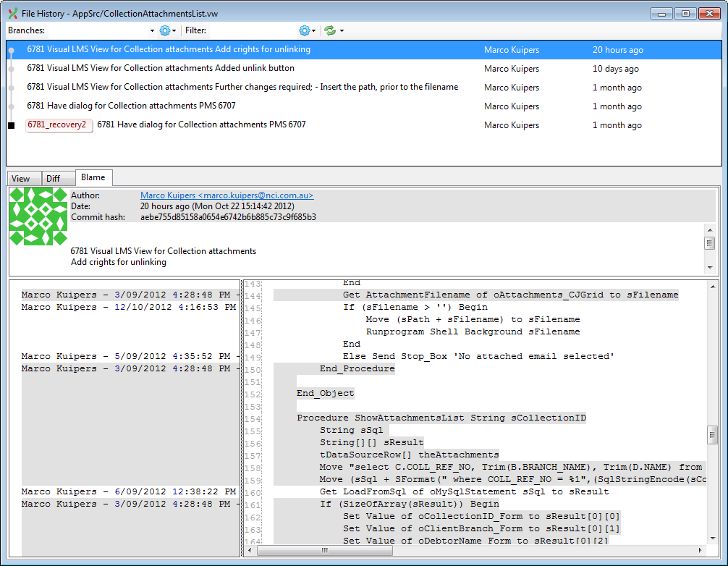Open filter settings gear next to Filter
The height and width of the screenshot is (566, 728).
[304, 30]
